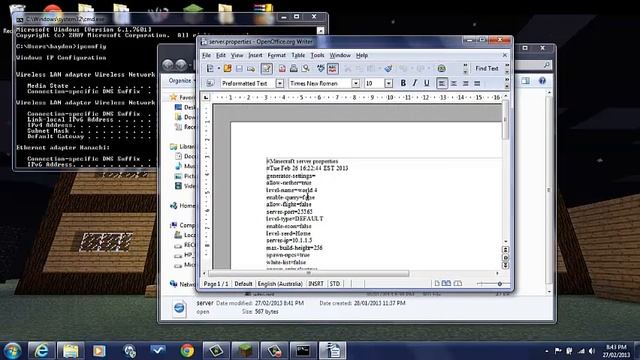The width and height of the screenshot is (640, 360).
Task: Toggle Underline formatting
Action: (x=427, y=83)
